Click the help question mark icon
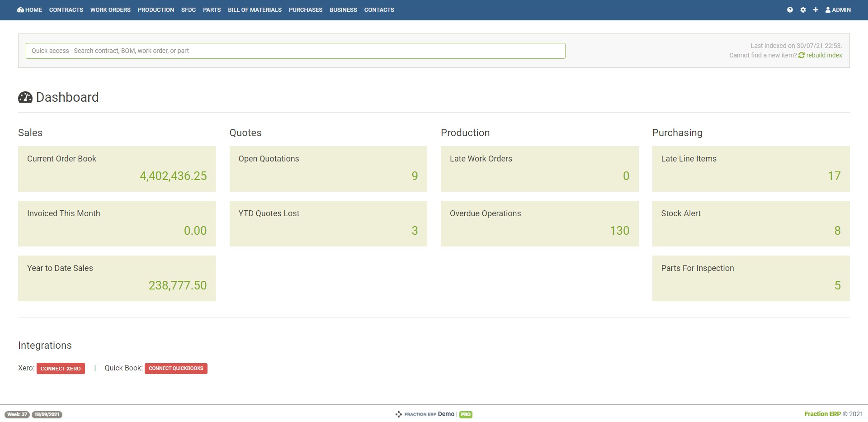Image resolution: width=868 pixels, height=422 pixels. 790,10
